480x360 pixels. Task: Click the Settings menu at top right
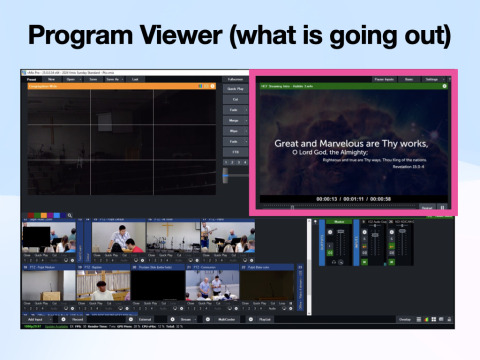click(x=432, y=79)
